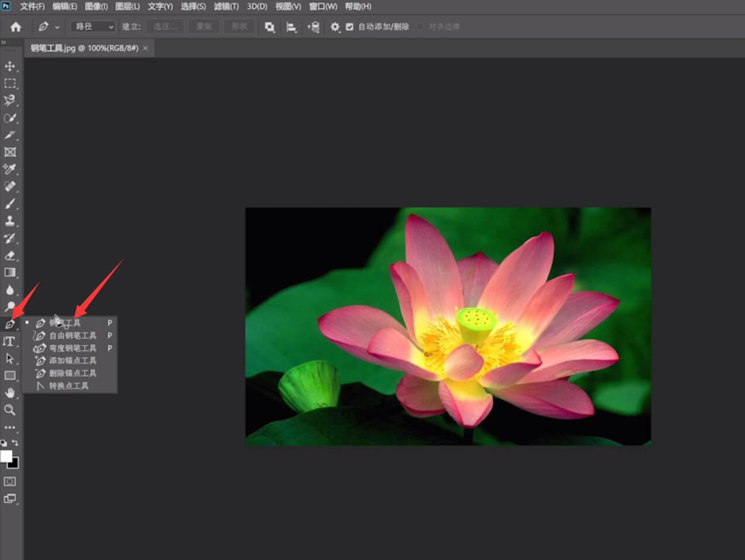Choose 添加锚点工具 from the flyout

pos(69,360)
